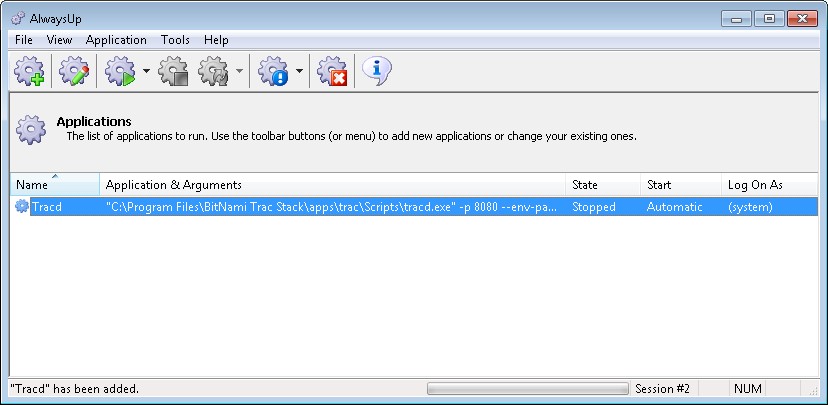Image resolution: width=828 pixels, height=405 pixels.
Task: Click the Add Application gear icon
Action: click(x=29, y=71)
